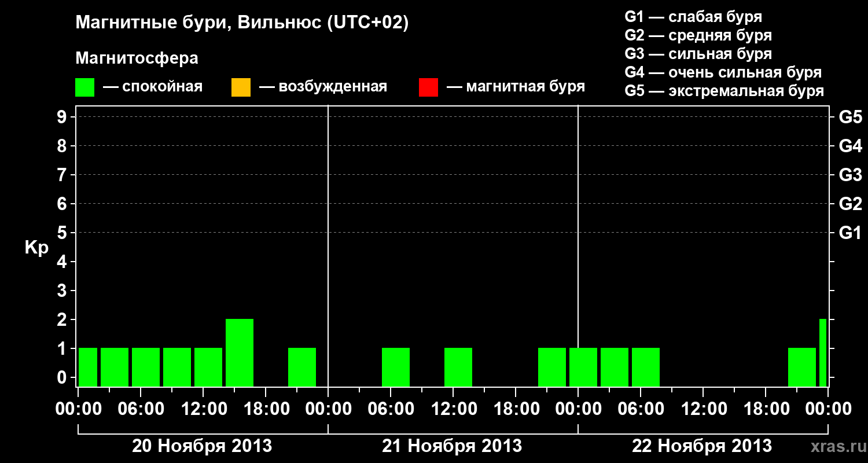Click the '12:00' label under 22 November
The width and height of the screenshot is (868, 463).
(704, 409)
